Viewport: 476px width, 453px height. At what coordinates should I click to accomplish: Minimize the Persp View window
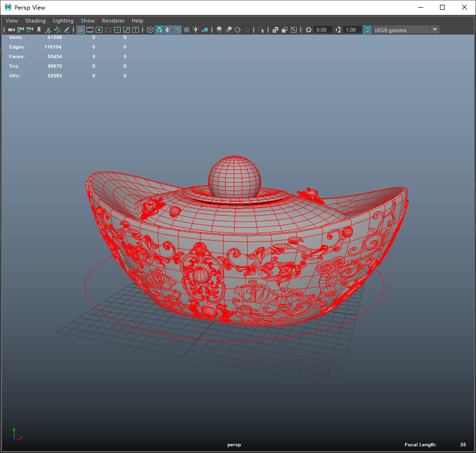click(x=420, y=7)
